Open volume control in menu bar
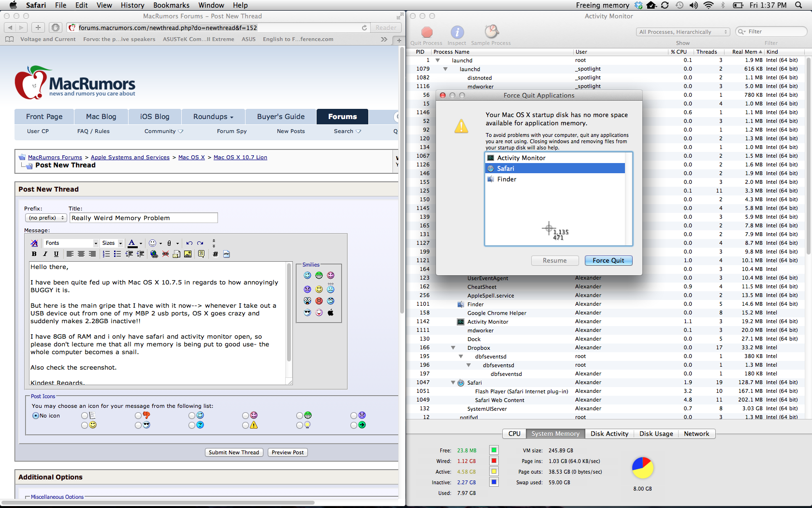Viewport: 812px width, 508px height. click(x=694, y=5)
